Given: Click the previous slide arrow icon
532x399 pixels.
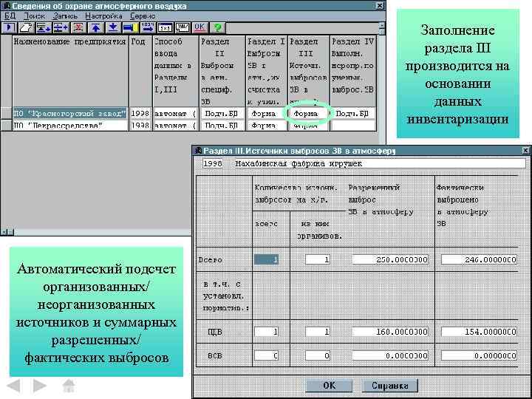Looking at the screenshot, I should tap(14, 386).
